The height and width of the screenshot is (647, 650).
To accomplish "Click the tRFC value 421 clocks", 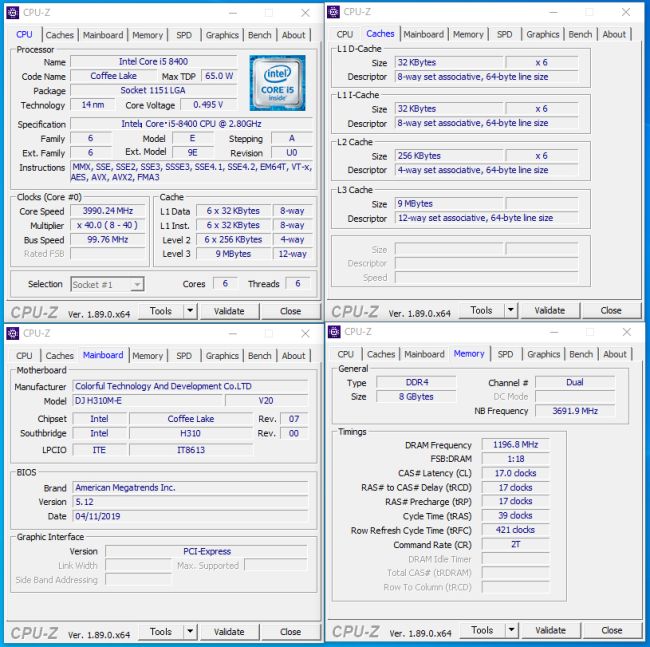I will 515,530.
